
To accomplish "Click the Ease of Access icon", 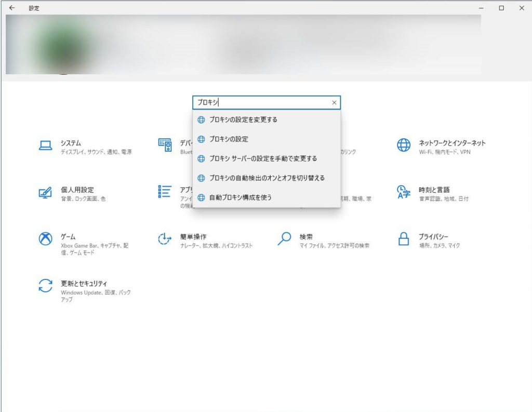I will click(x=165, y=239).
